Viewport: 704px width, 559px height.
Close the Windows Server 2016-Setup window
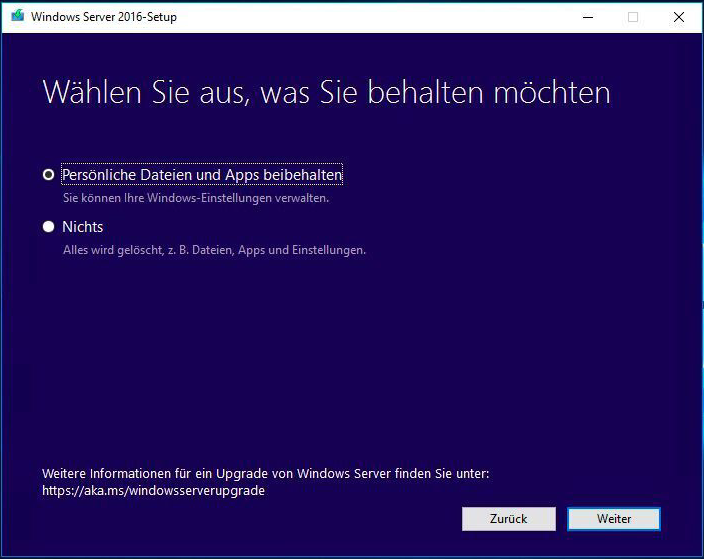click(x=679, y=17)
